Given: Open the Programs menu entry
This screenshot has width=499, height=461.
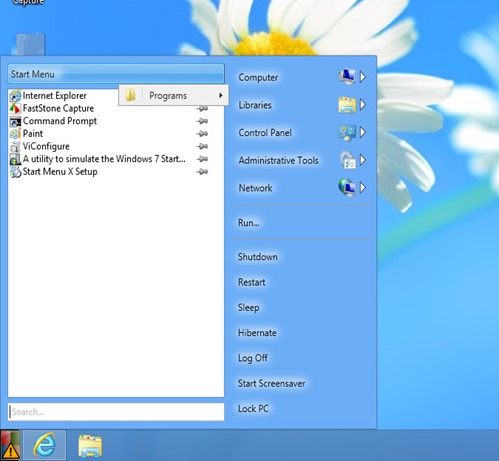Looking at the screenshot, I should click(x=173, y=95).
